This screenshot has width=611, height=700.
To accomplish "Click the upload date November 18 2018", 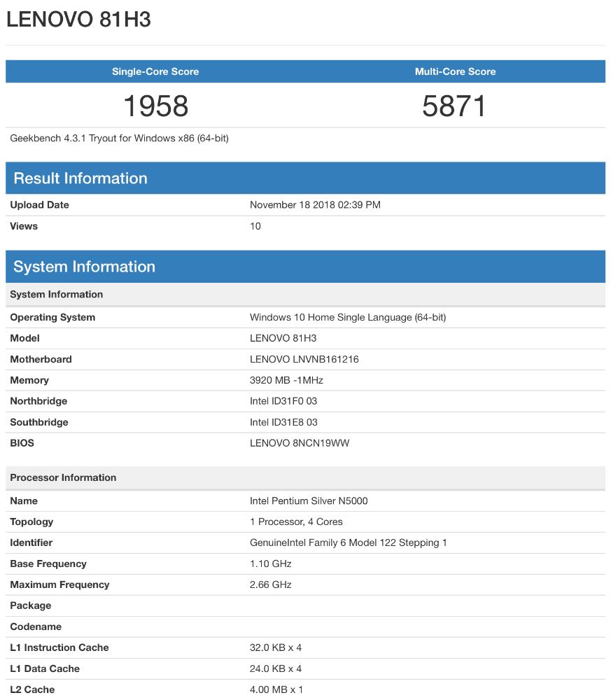I will [x=315, y=205].
